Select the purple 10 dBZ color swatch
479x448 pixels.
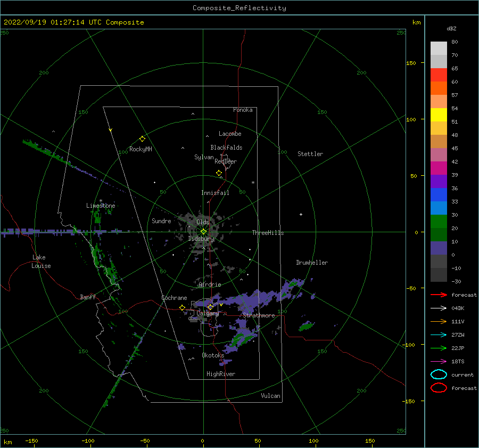coord(439,248)
